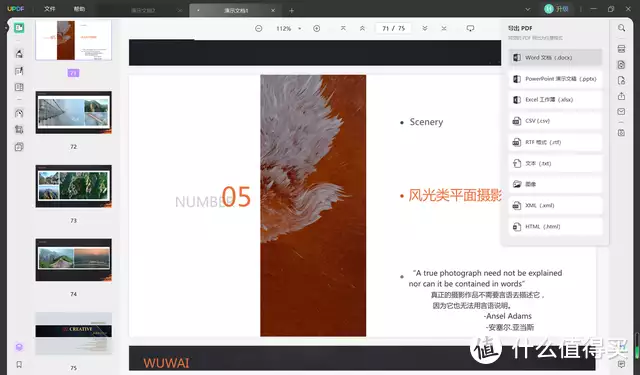Open the search magnifier icon
This screenshot has height=375, width=640.
pos(621,28)
